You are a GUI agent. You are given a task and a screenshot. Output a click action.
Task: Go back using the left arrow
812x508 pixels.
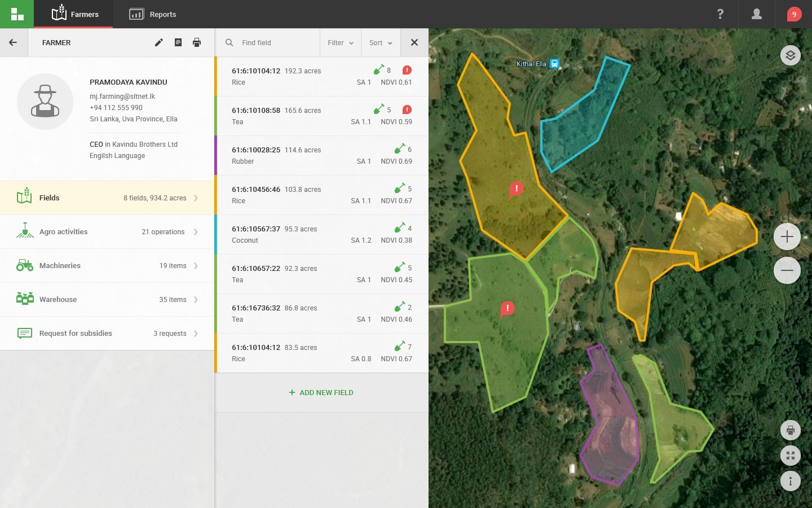[13, 42]
